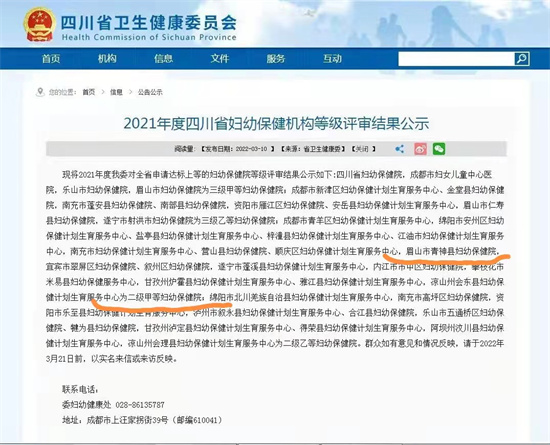550x445 pixels.
Task: Click the 关闭 link in info bar
Action: pos(363,149)
